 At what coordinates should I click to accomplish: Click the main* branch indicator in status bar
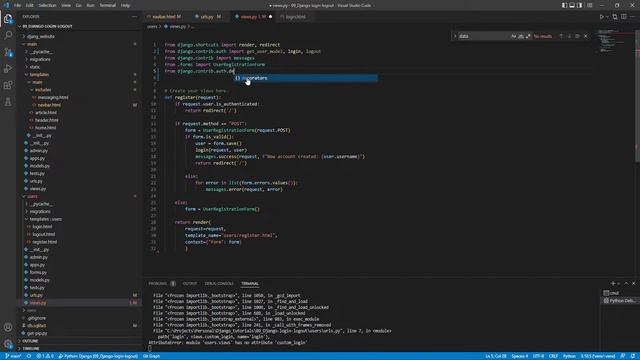click(13, 356)
